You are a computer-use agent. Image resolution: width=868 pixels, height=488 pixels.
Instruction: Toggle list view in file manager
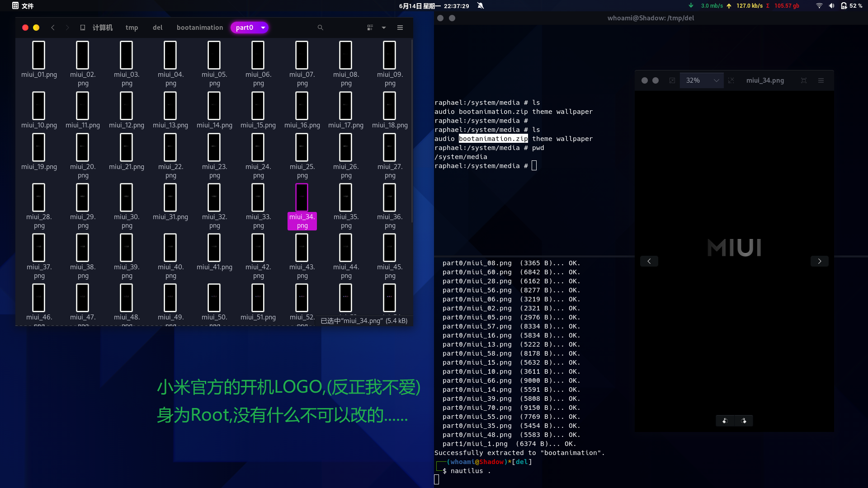370,28
